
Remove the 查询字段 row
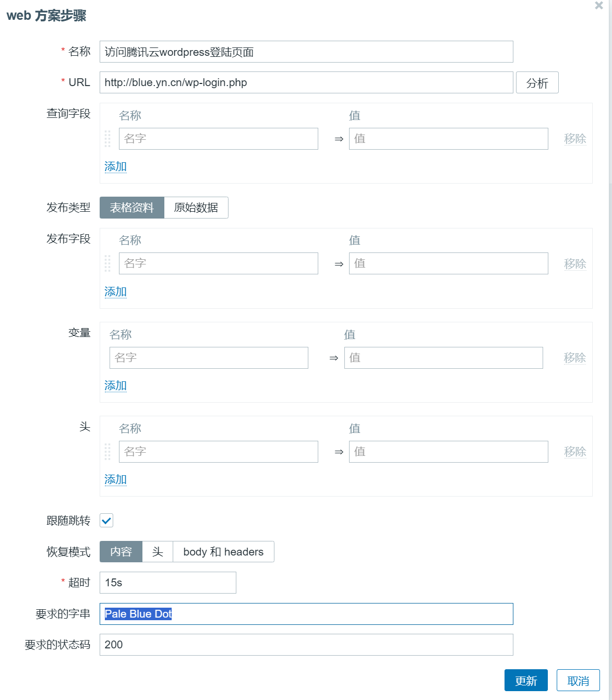[x=575, y=139]
